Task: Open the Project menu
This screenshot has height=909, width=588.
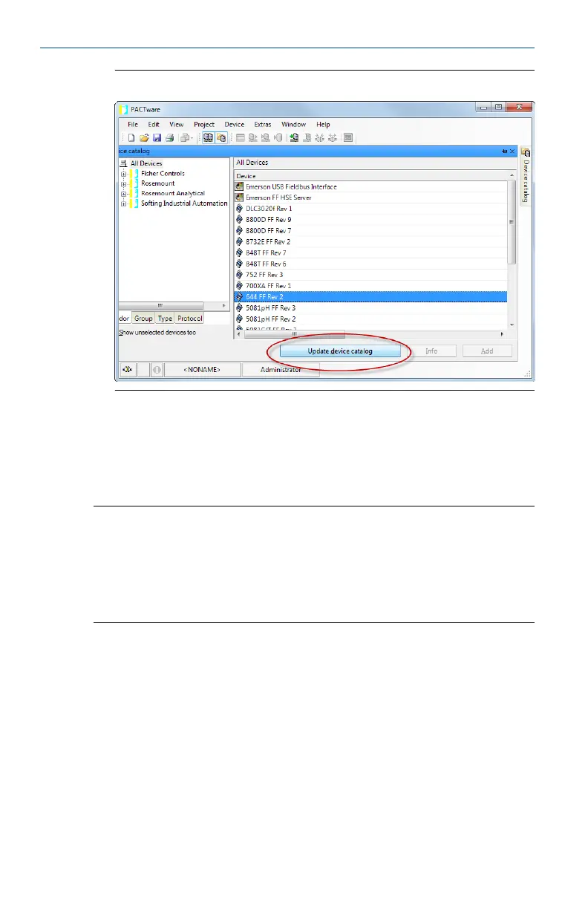Action: [204, 125]
